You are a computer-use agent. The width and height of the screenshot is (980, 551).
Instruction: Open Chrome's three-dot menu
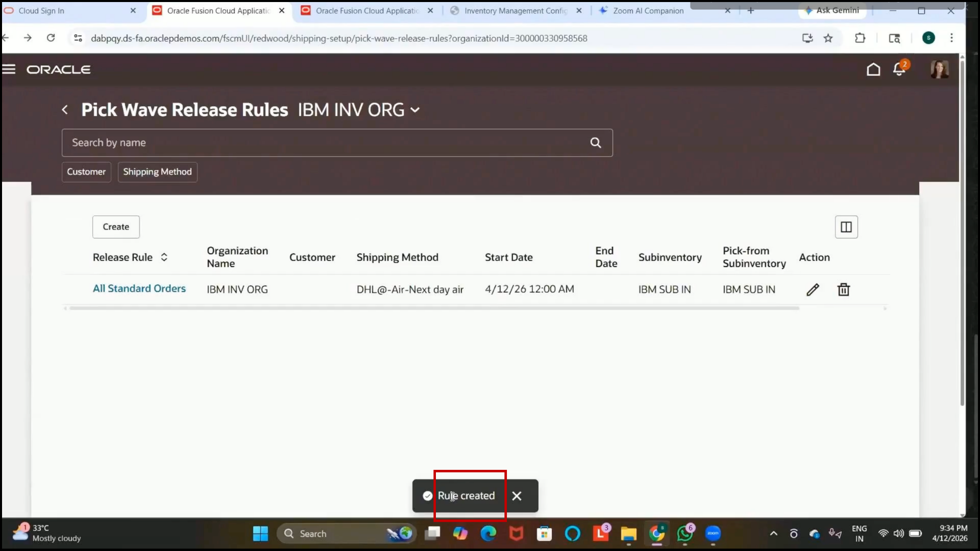[x=951, y=38]
